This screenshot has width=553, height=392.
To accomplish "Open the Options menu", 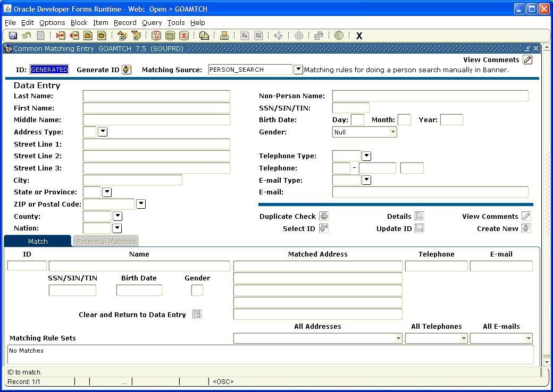I will click(x=52, y=22).
